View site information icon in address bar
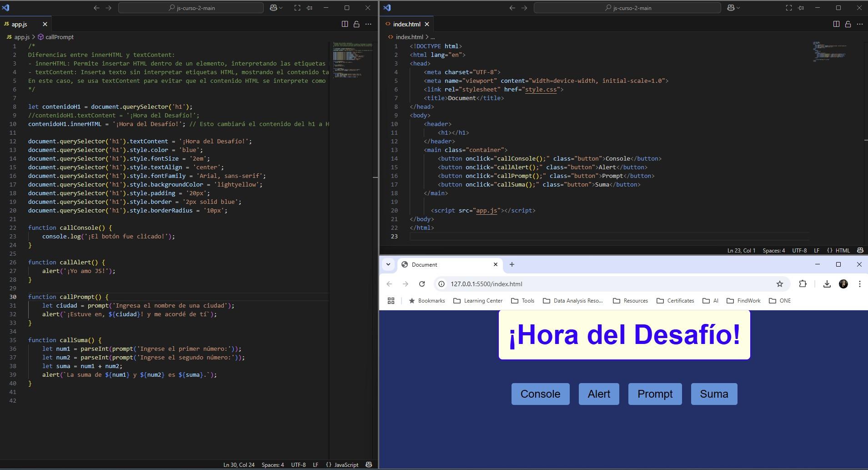This screenshot has width=868, height=470. (x=441, y=284)
